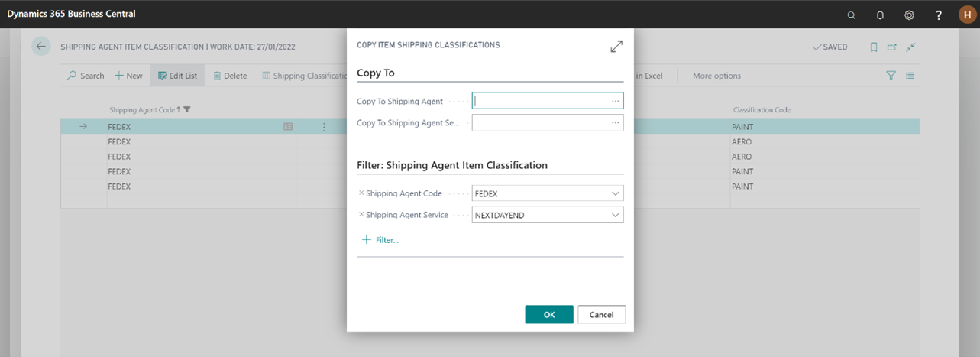Click the Classification Code column header
This screenshot has width=980, height=357.
pos(762,110)
